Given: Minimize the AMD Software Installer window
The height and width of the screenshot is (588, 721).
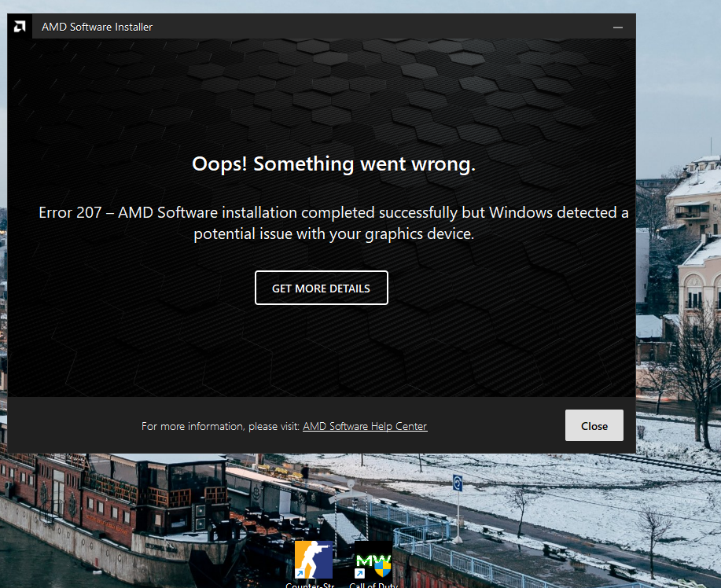Looking at the screenshot, I should tap(619, 27).
